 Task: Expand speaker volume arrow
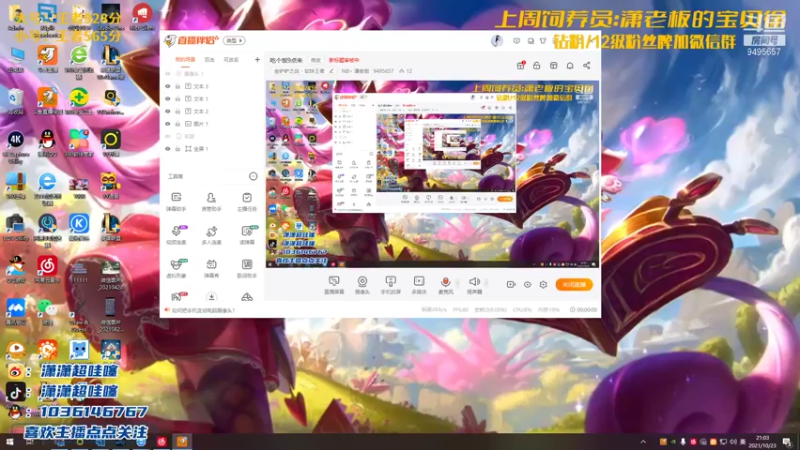[x=487, y=282]
